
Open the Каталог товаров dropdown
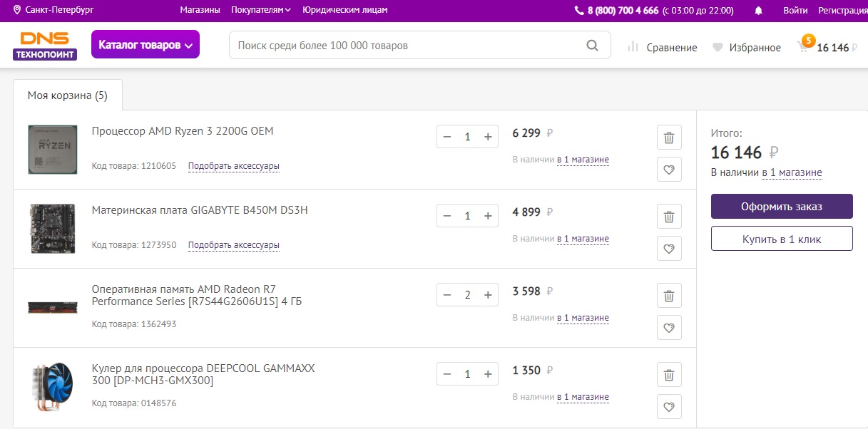click(x=145, y=45)
